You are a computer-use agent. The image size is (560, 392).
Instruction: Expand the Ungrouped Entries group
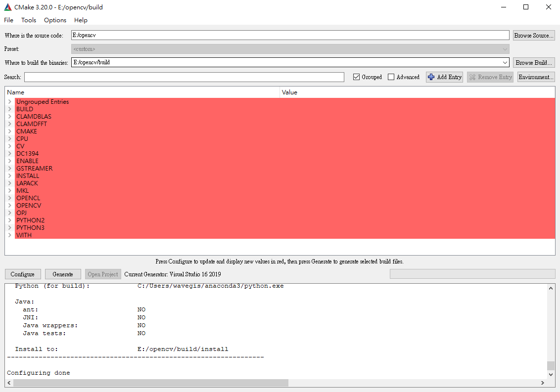pyautogui.click(x=9, y=102)
